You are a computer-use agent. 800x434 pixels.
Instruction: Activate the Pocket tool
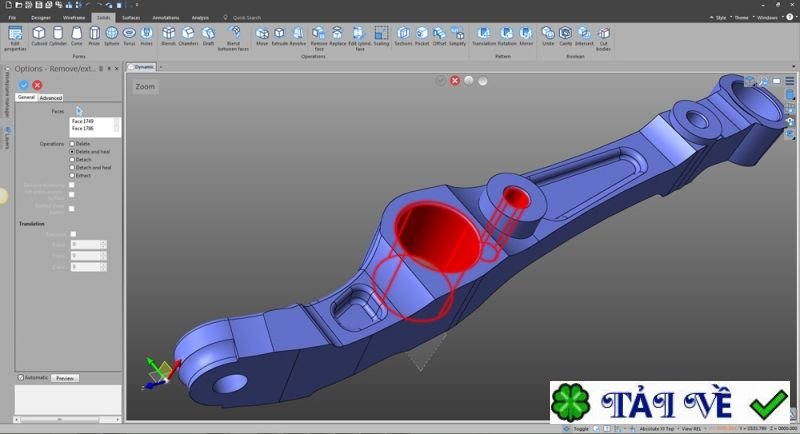(x=420, y=36)
